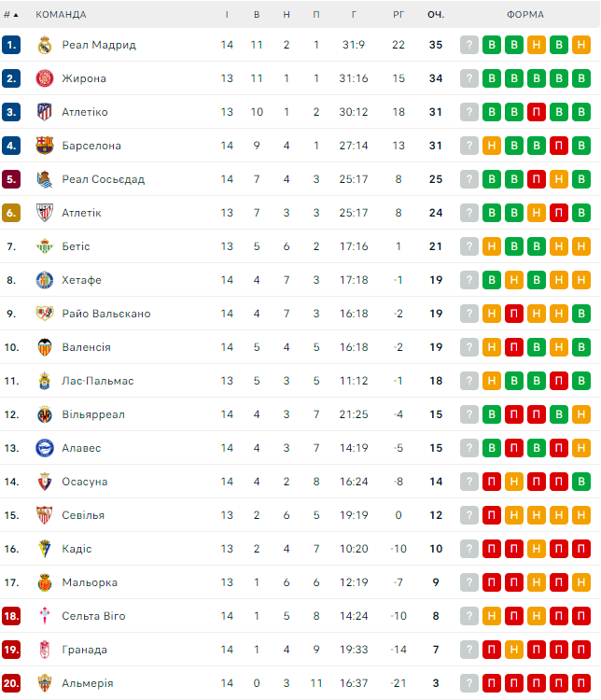Open the Альмерія team link
The width and height of the screenshot is (601, 700).
click(x=87, y=683)
